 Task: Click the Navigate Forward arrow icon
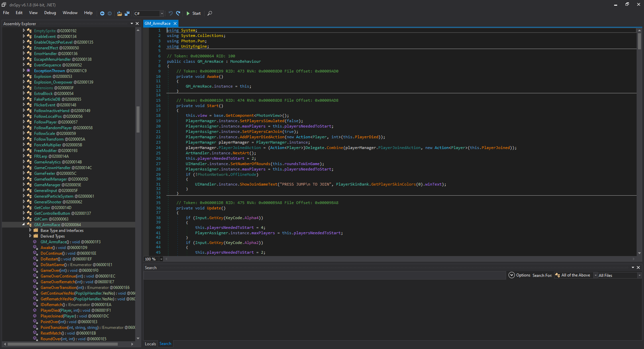(x=110, y=13)
